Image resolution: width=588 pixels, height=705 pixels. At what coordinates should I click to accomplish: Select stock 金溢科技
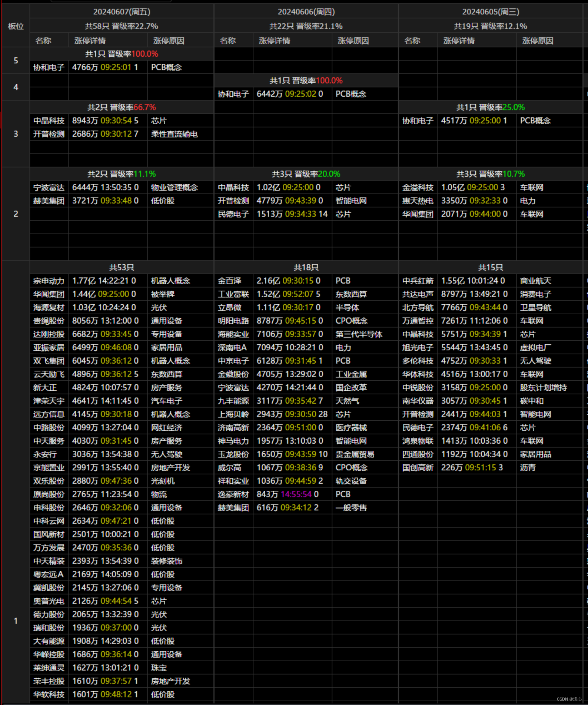(418, 188)
